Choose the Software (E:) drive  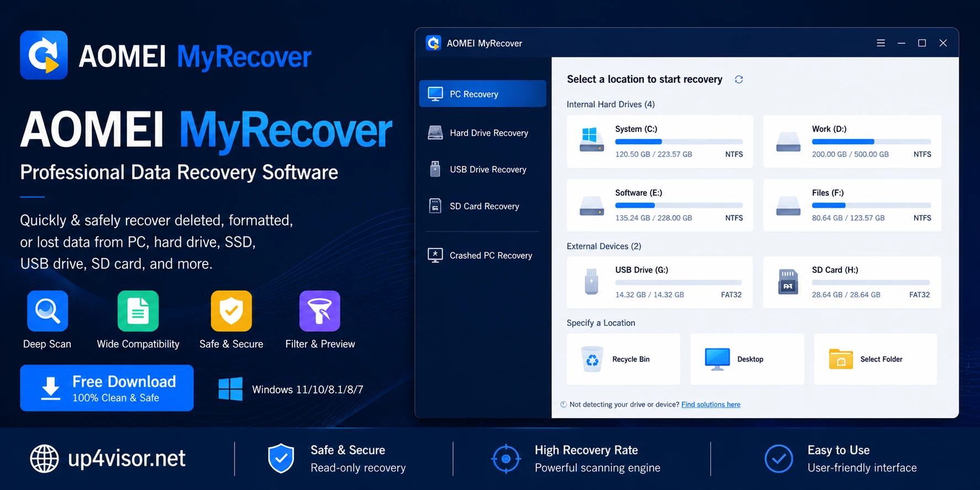click(660, 205)
